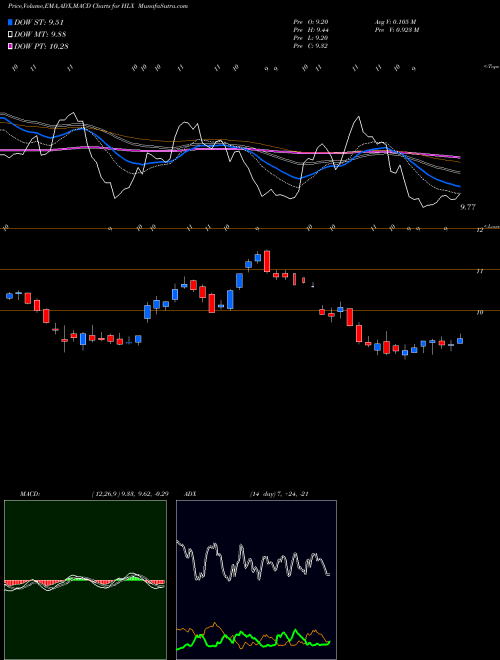Click the 12 price axis label

[479, 230]
